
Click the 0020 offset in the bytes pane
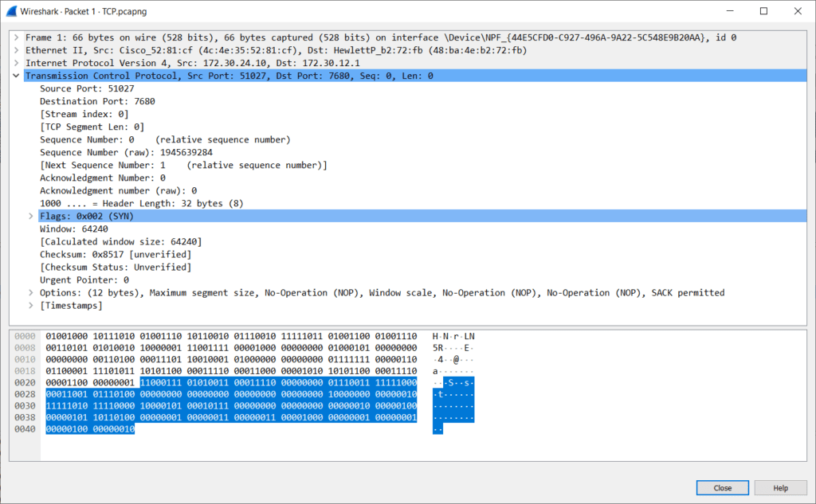[x=25, y=383]
